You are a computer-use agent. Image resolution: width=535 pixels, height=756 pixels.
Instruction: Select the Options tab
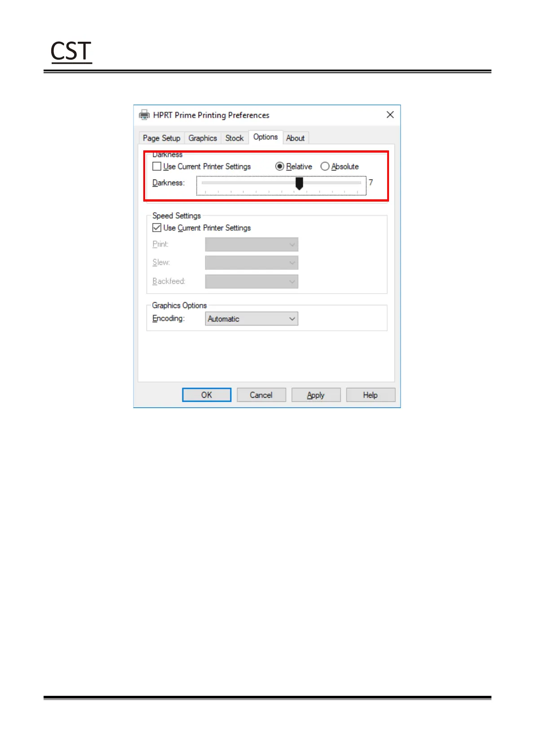point(265,137)
